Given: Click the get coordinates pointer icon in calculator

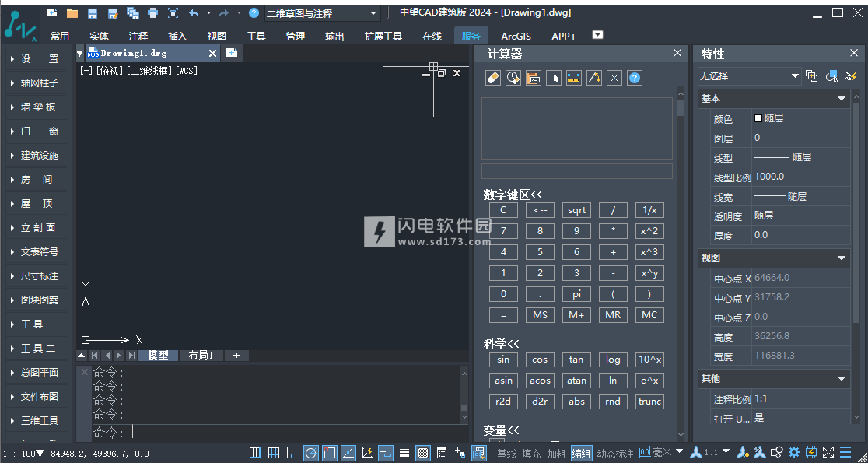Looking at the screenshot, I should pyautogui.click(x=554, y=78).
